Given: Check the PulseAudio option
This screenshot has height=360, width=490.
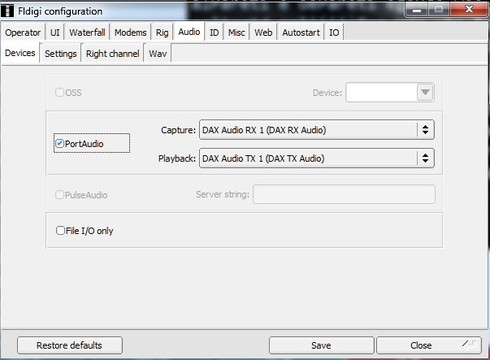Looking at the screenshot, I should (59, 195).
